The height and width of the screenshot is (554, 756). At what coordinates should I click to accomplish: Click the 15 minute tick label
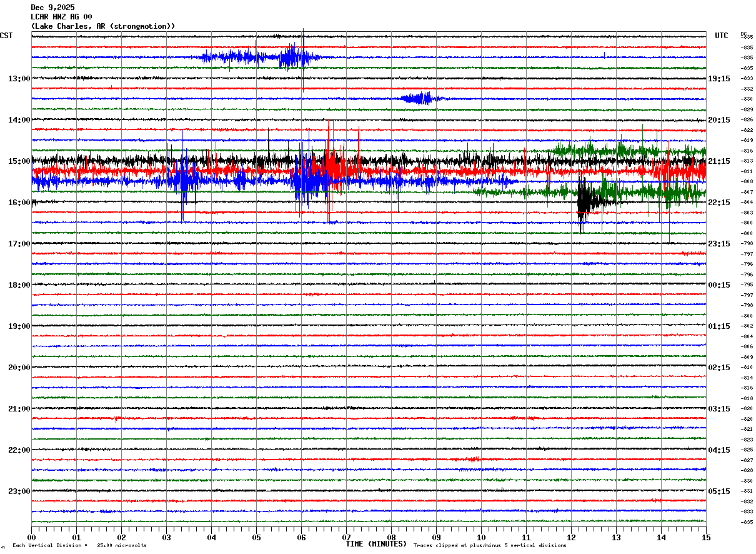[706, 538]
